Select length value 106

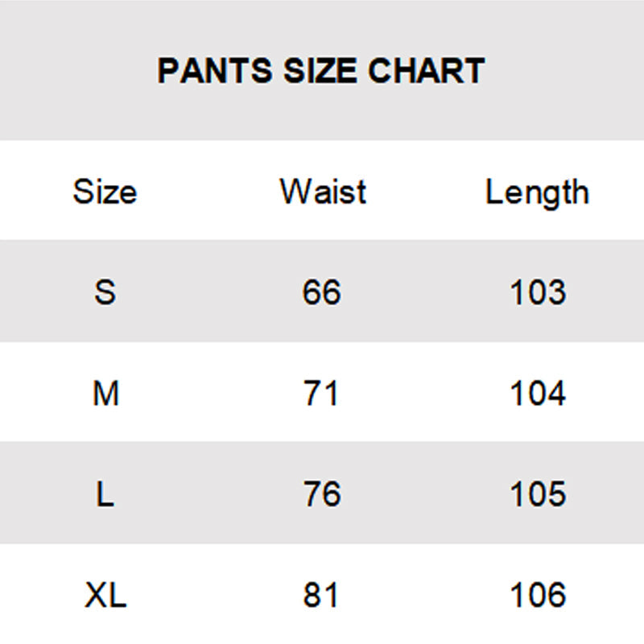click(538, 596)
